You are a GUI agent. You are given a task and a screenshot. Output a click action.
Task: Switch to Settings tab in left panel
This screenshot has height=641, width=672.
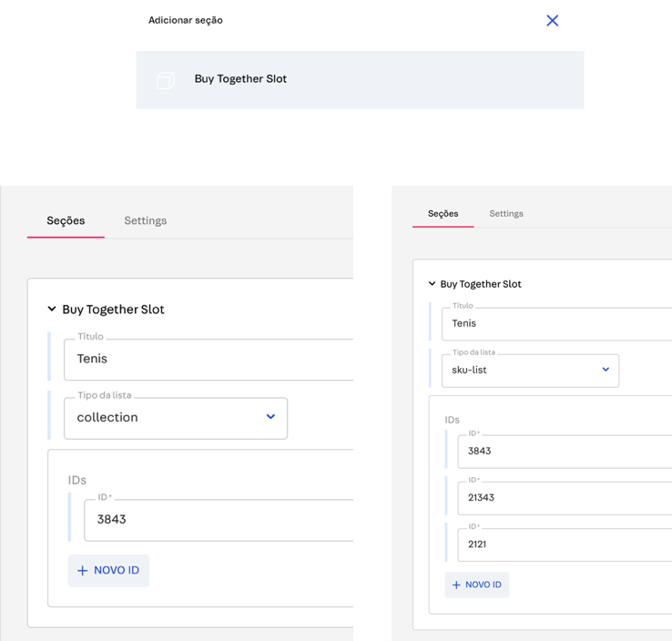coord(146,220)
